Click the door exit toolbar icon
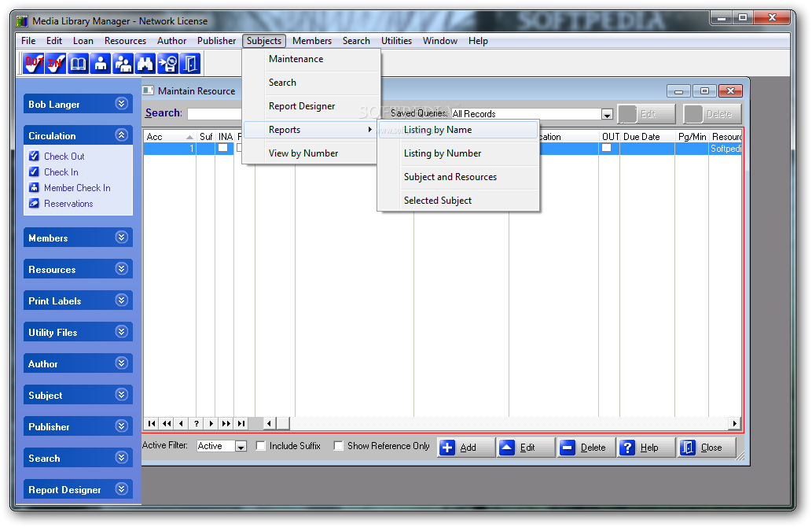The width and height of the screenshot is (812, 527). pos(189,64)
